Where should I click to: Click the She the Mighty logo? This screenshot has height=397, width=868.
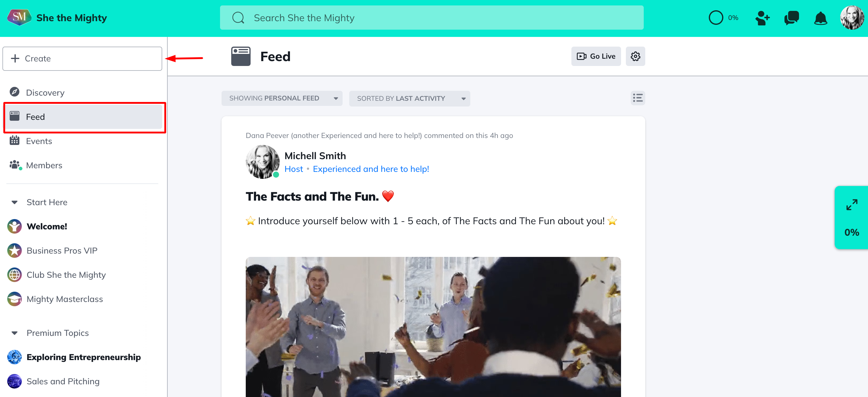click(x=19, y=17)
